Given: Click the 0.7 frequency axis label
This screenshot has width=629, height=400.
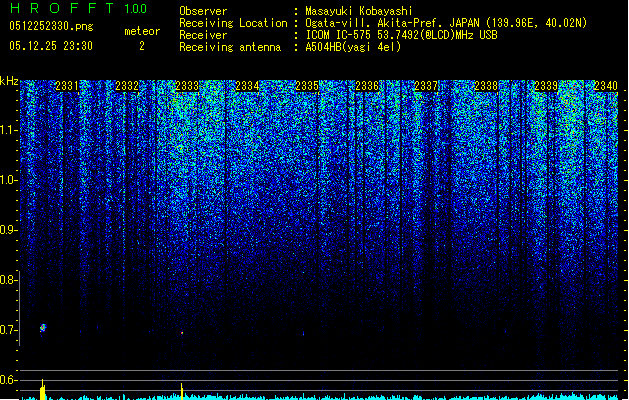Looking at the screenshot, I should tap(9, 330).
